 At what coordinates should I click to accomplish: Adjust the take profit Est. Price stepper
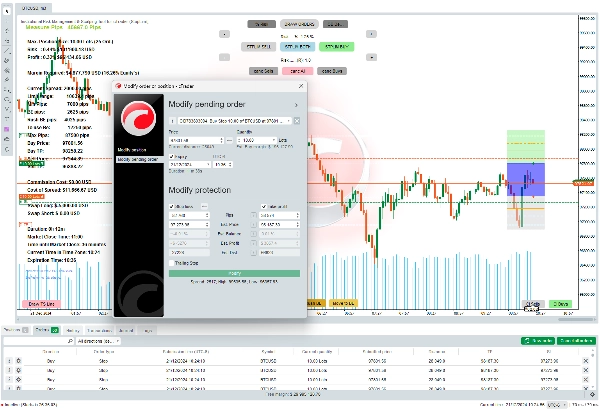(x=297, y=225)
